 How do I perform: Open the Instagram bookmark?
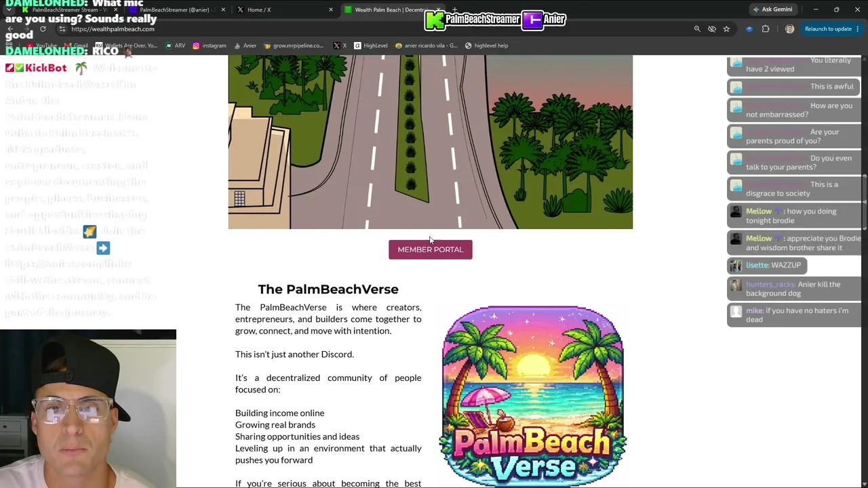click(x=210, y=45)
